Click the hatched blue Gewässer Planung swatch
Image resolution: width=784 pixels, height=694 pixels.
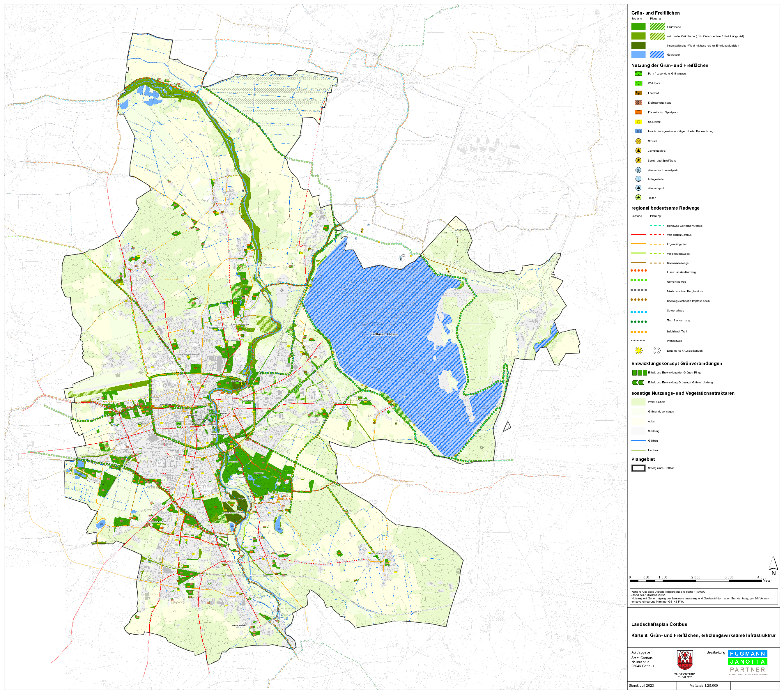pos(657,55)
